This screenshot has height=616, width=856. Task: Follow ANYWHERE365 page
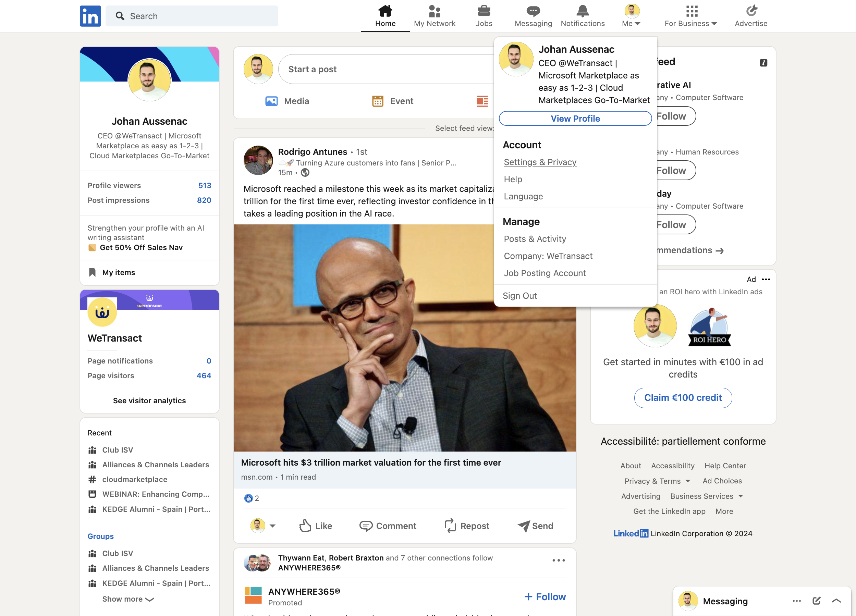pos(545,596)
